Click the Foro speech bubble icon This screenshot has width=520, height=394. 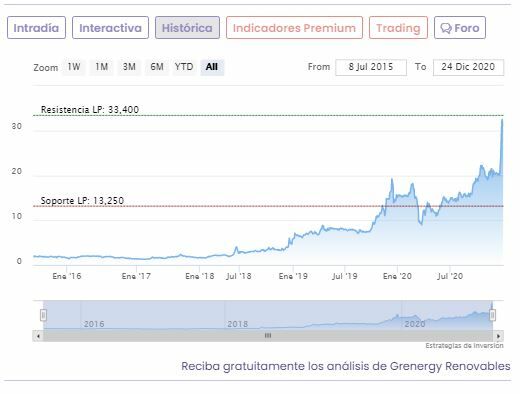tap(446, 28)
